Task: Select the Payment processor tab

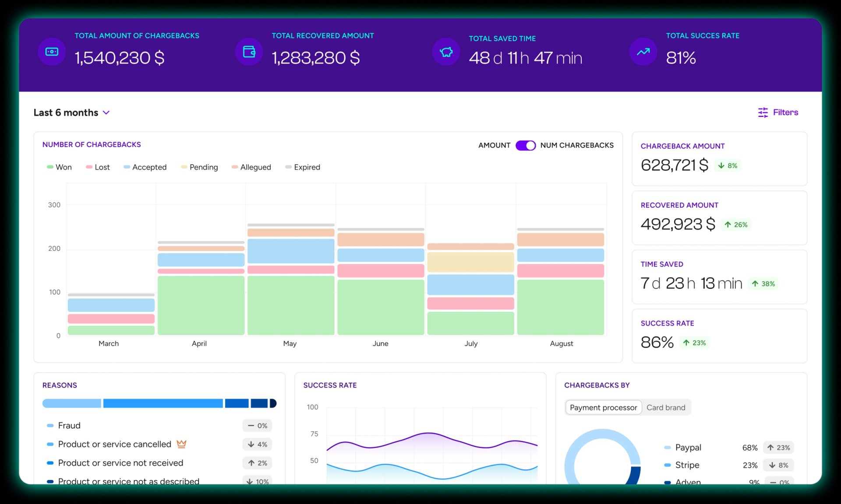Action: tap(603, 407)
